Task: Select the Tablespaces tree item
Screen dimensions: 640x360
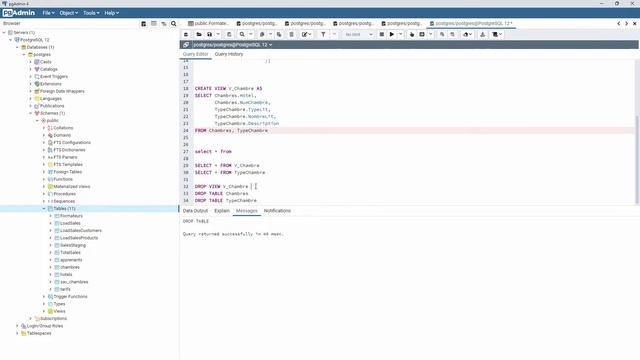Action: [39, 333]
